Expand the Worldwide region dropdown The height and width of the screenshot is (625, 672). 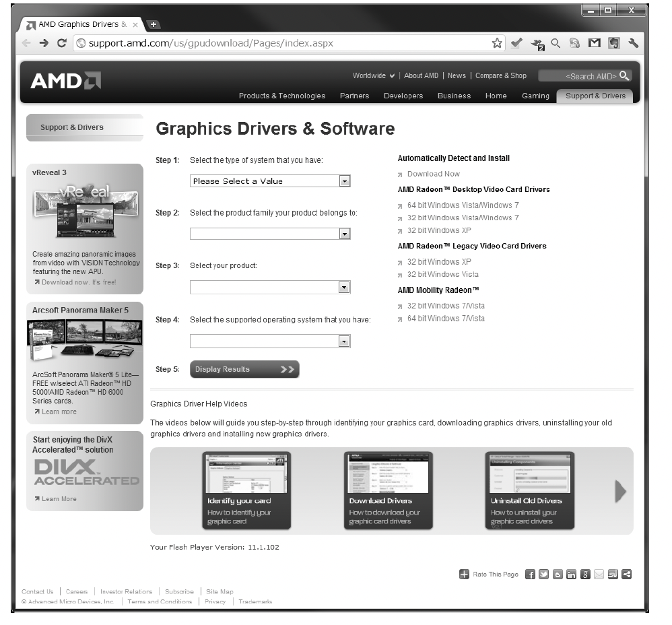tap(373, 76)
